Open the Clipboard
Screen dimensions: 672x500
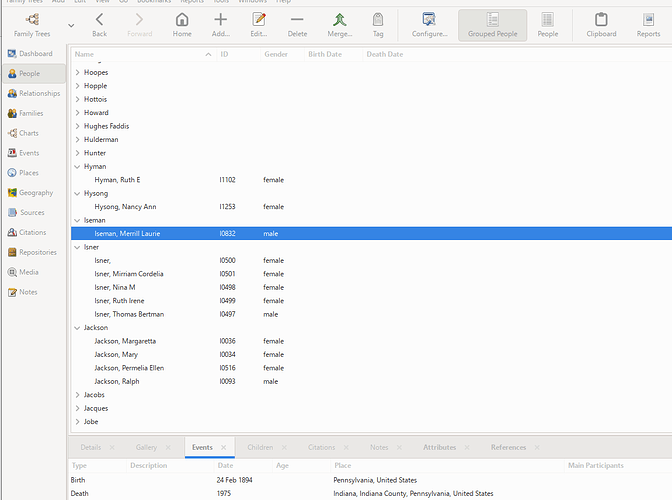(601, 25)
